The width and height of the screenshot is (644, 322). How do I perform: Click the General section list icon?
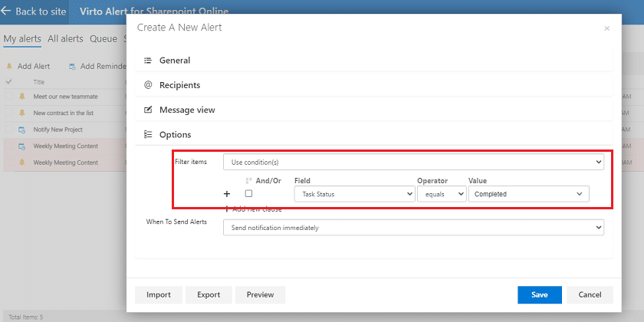coord(148,61)
